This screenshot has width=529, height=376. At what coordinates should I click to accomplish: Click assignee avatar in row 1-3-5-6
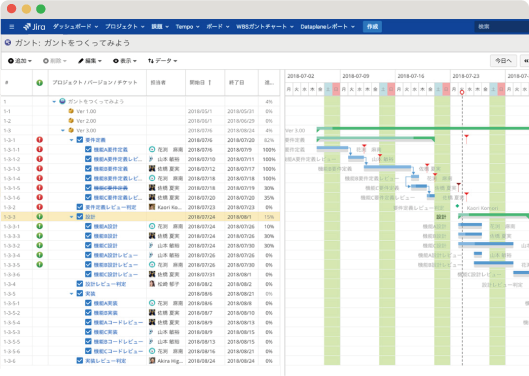[x=152, y=351]
